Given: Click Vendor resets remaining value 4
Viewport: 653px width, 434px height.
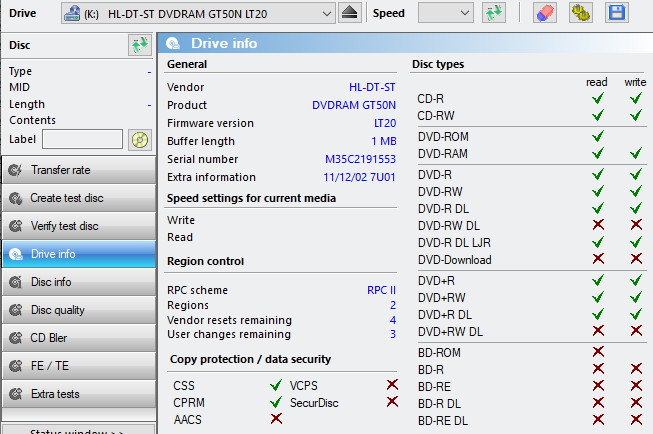Looking at the screenshot, I should click(393, 320).
